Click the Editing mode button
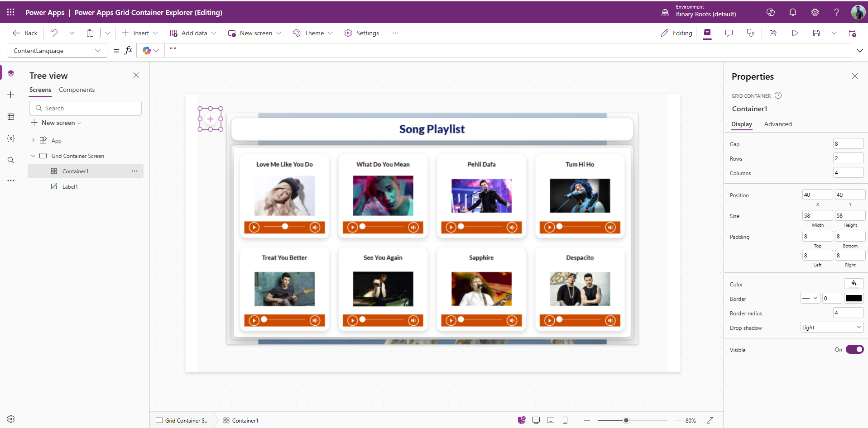The height and width of the screenshot is (428, 868). click(676, 33)
